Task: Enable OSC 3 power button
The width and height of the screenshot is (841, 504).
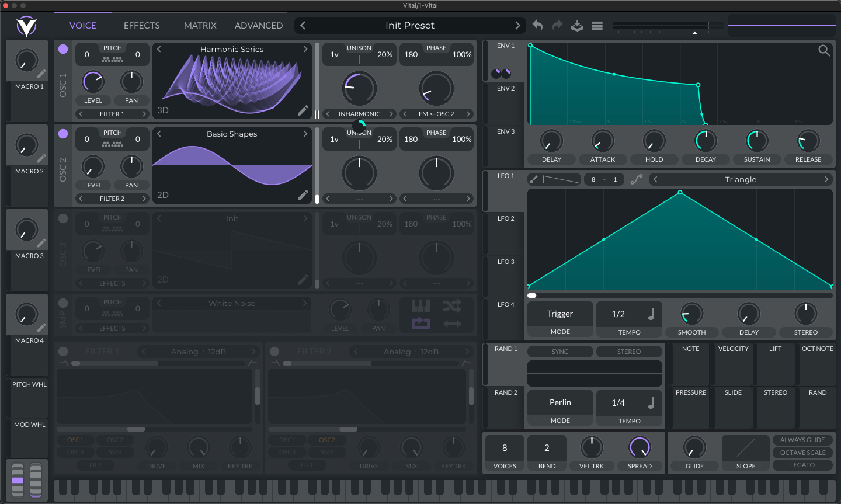Action: [x=63, y=218]
